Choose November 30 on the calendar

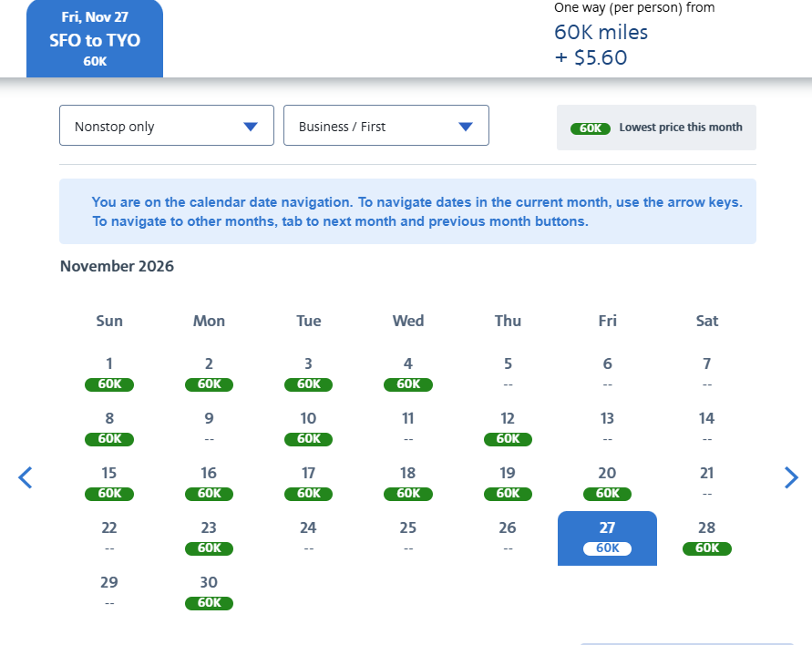209,593
